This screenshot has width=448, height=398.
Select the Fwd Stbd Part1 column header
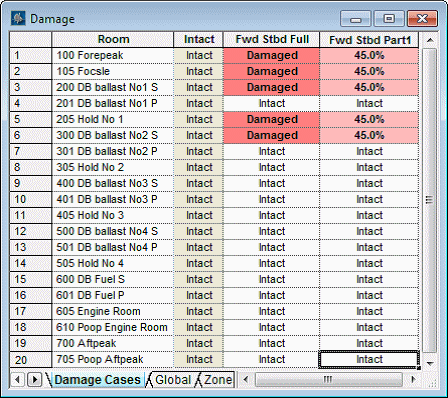pos(369,40)
